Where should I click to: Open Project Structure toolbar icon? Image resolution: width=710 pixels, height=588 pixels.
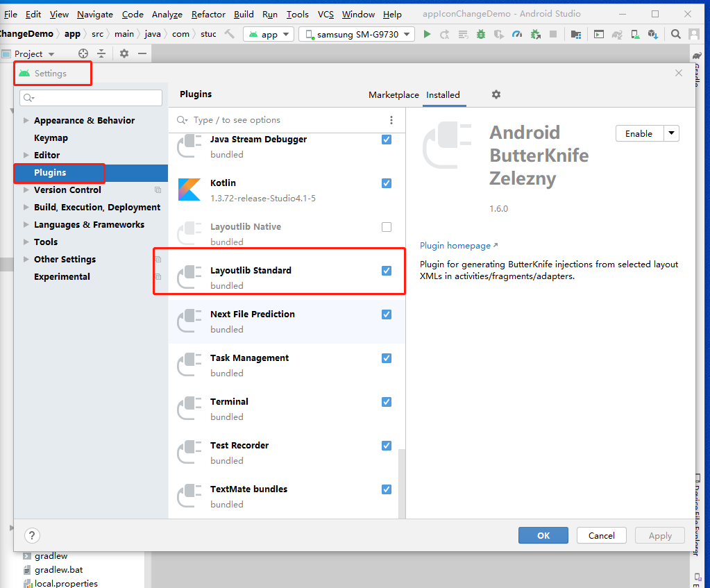pos(576,34)
